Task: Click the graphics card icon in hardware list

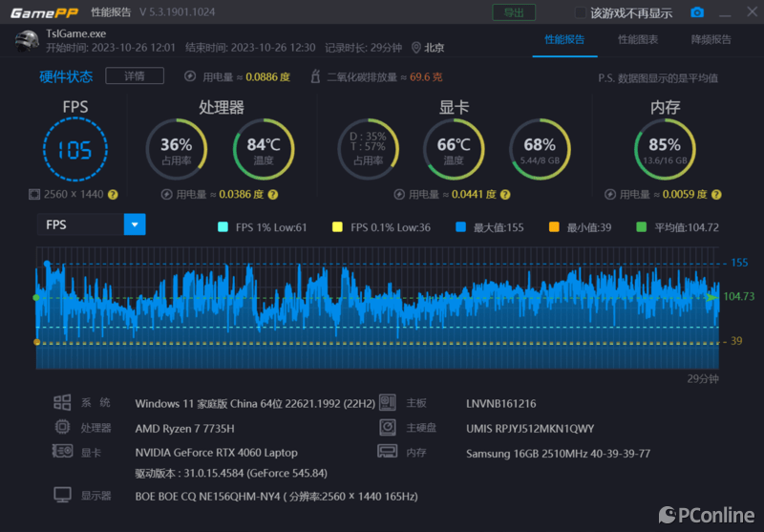Action: click(62, 452)
